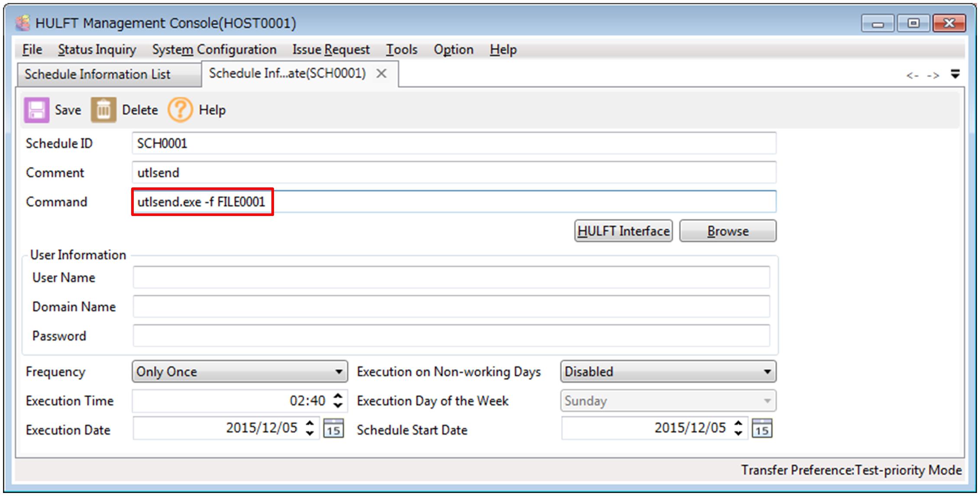The image size is (980, 496).
Task: Click the Command input field
Action: click(454, 202)
